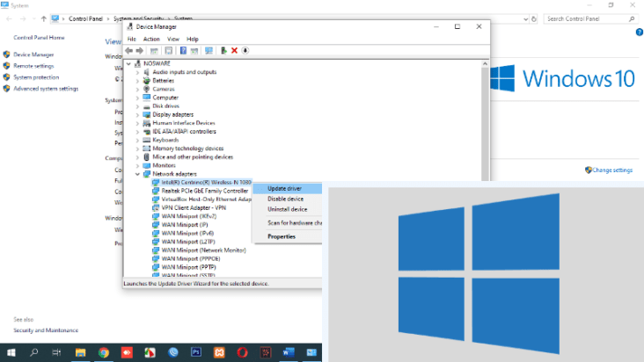Open Photoshop from the taskbar
644x362 pixels.
point(196,352)
